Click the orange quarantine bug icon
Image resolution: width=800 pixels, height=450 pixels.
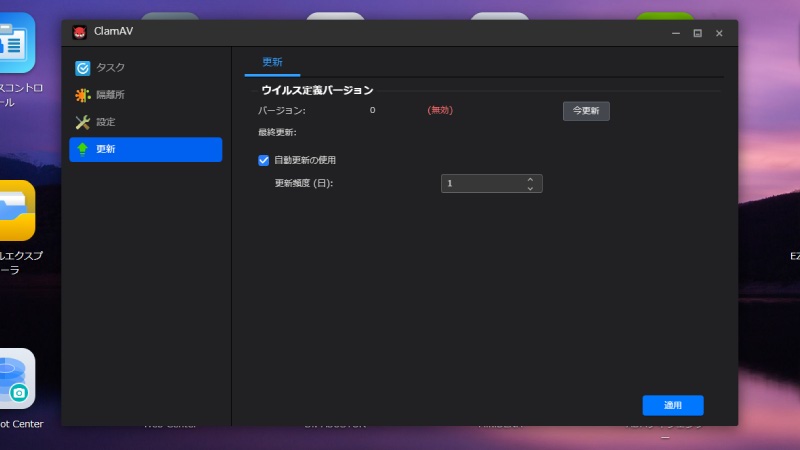(x=82, y=95)
